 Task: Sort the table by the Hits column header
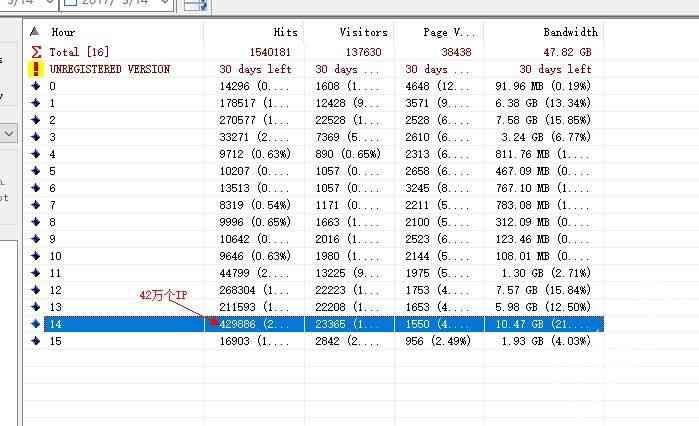285,32
